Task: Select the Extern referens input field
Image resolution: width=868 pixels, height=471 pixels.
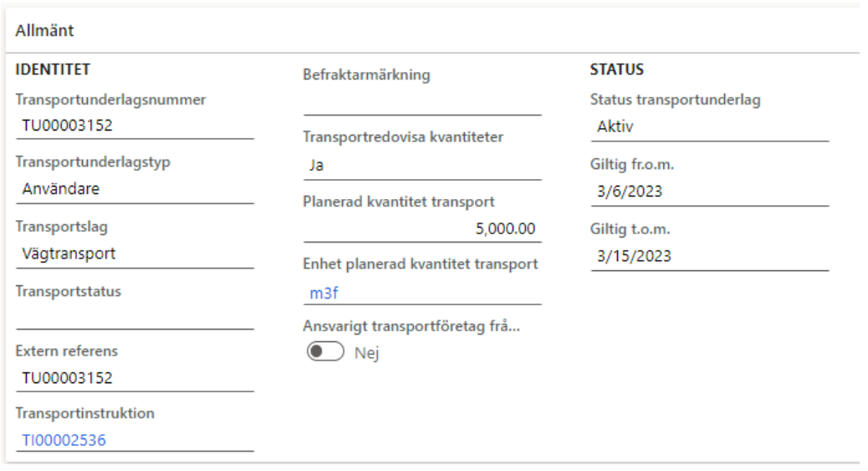Action: pyautogui.click(x=134, y=379)
